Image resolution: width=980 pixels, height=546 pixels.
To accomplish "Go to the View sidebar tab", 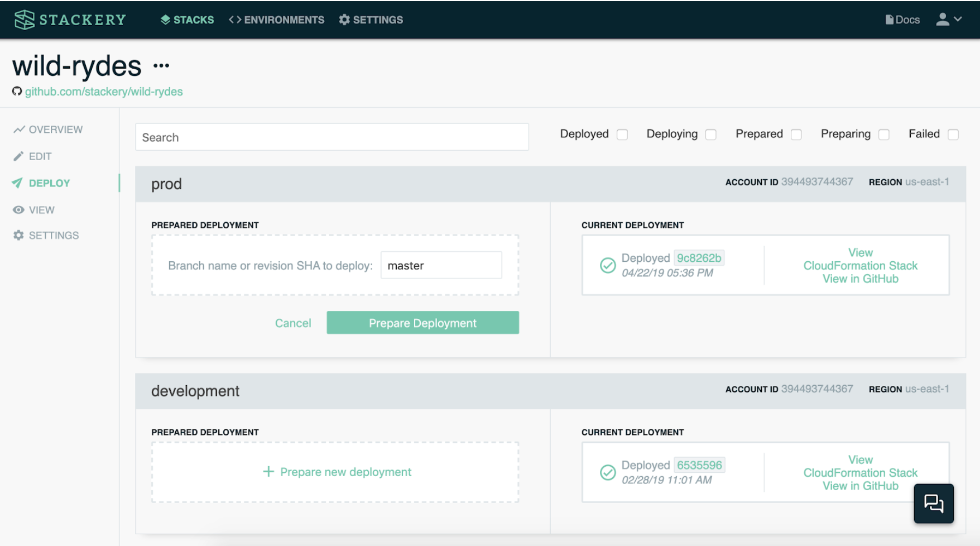I will (34, 210).
